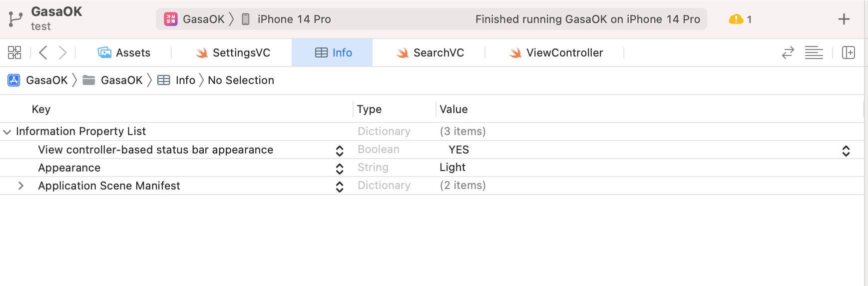
Task: Click the plus button in the toolbar
Action: [844, 19]
